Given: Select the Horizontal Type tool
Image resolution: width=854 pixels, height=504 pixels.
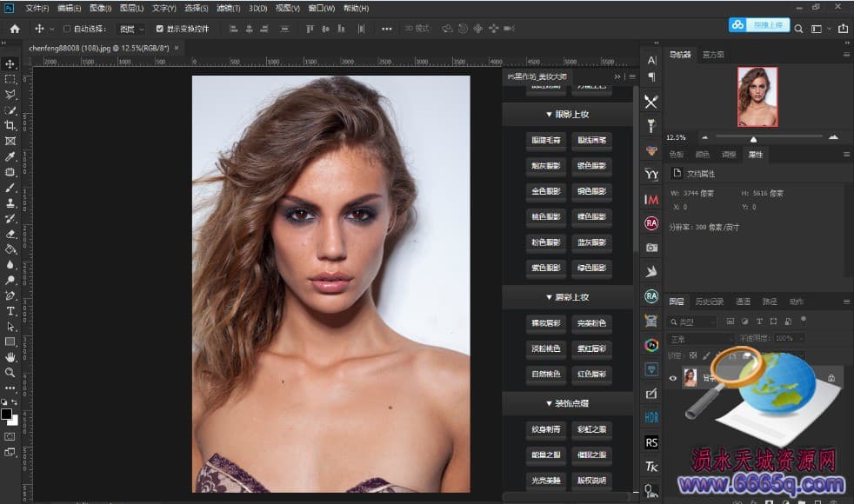Looking at the screenshot, I should click(10, 311).
